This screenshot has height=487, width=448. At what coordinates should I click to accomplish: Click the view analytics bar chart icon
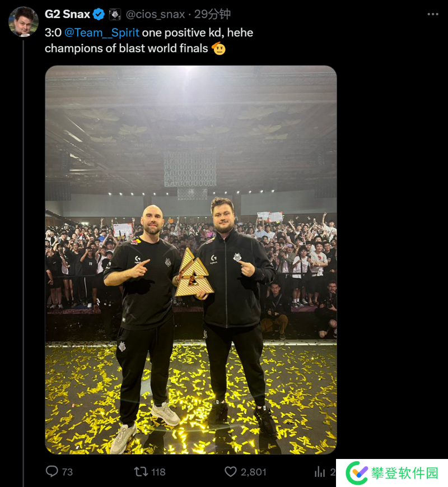[x=320, y=472]
